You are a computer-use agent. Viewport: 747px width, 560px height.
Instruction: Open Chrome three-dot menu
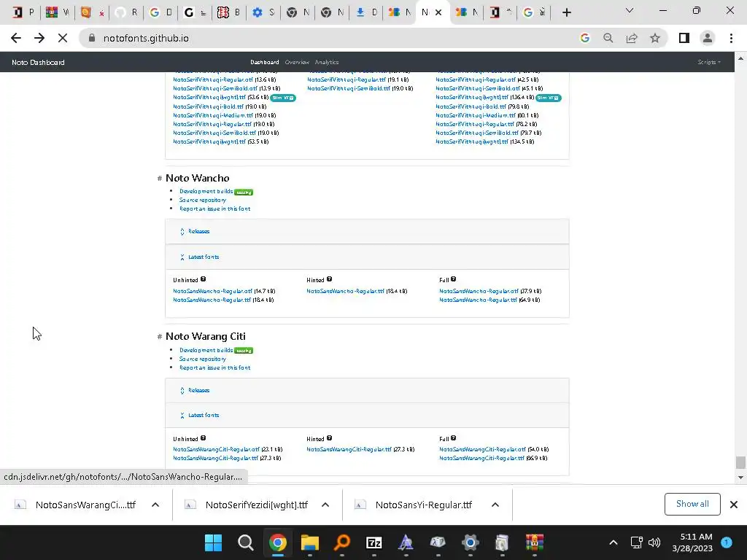(731, 38)
